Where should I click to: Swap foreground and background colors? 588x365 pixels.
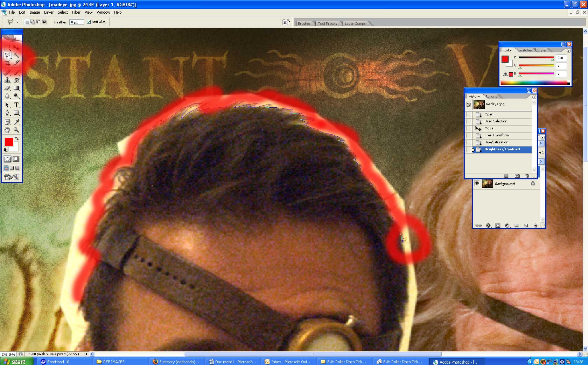[17, 139]
